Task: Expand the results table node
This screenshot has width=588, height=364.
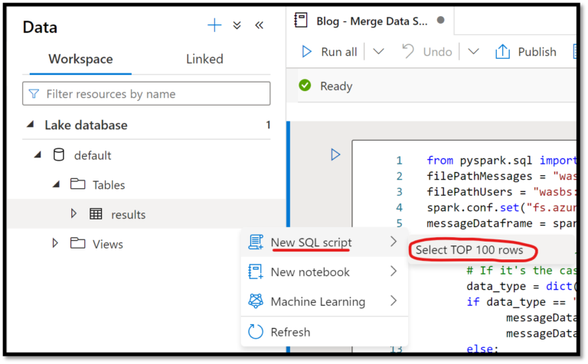Action: coord(73,214)
